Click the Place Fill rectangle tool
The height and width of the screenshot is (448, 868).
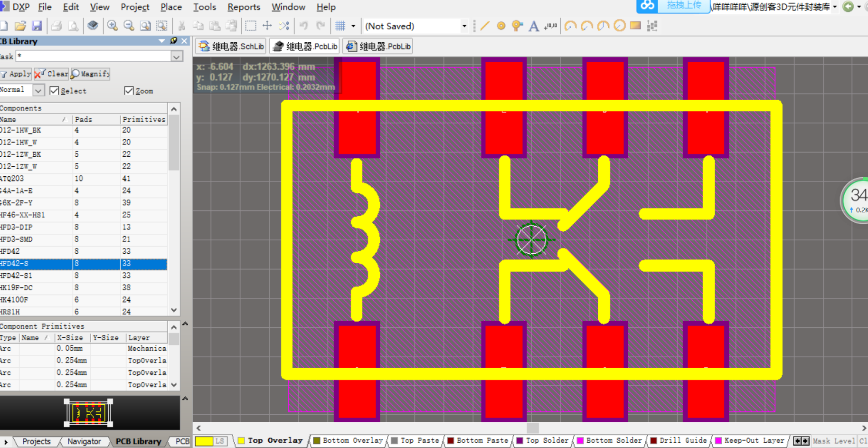(635, 26)
